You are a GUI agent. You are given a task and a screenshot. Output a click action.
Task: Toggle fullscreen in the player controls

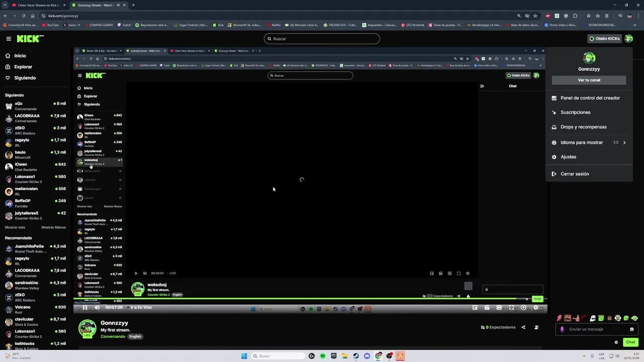pyautogui.click(x=511, y=308)
